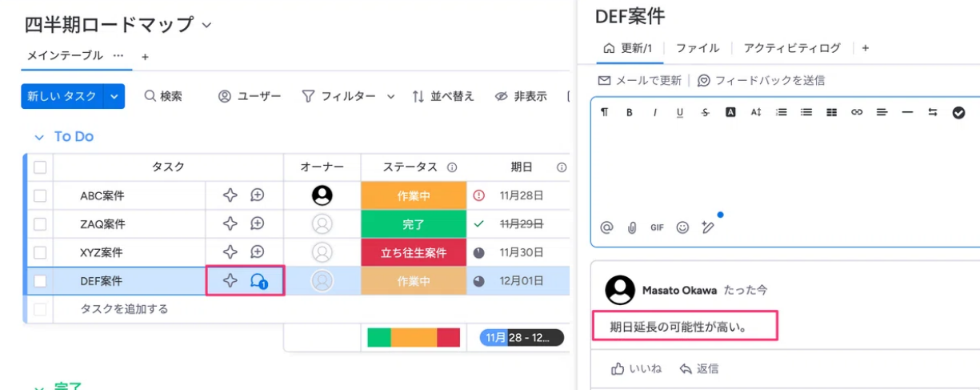Image resolution: width=980 pixels, height=390 pixels.
Task: Attach a file using the paperclip icon
Action: (x=631, y=227)
